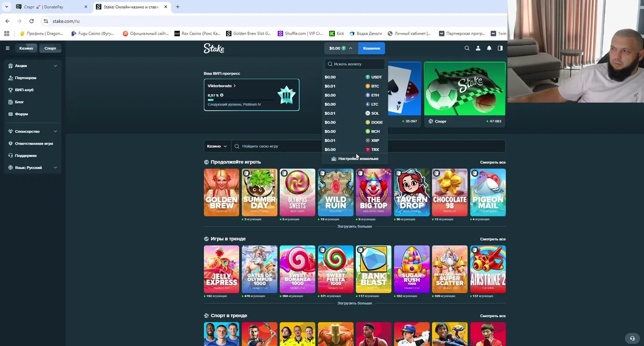644x346 pixels.
Task: Select BCH currency in wallet list
Action: click(354, 131)
